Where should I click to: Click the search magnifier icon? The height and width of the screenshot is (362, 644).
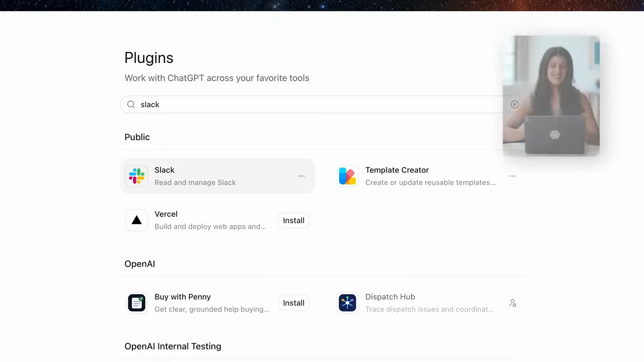(x=131, y=105)
